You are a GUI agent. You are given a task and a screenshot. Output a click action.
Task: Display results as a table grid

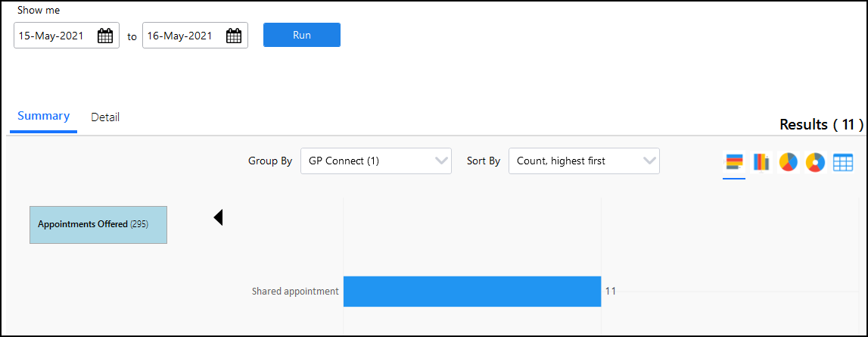click(x=843, y=162)
